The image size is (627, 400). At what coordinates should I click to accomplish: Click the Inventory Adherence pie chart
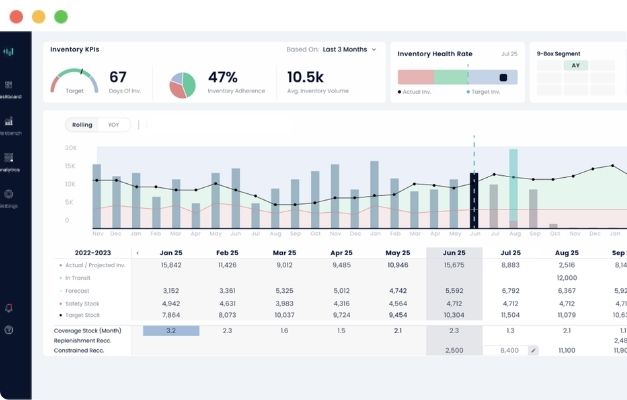[183, 85]
